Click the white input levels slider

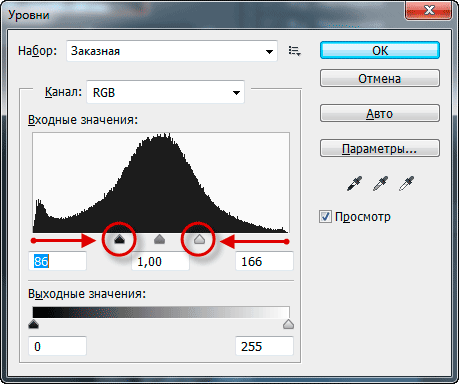pyautogui.click(x=199, y=239)
